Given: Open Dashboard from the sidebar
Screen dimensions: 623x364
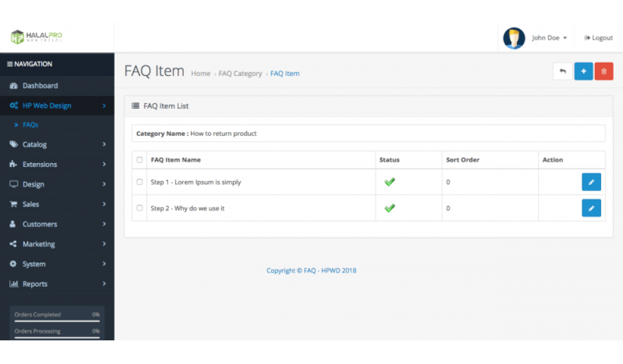Looking at the screenshot, I should (x=40, y=86).
